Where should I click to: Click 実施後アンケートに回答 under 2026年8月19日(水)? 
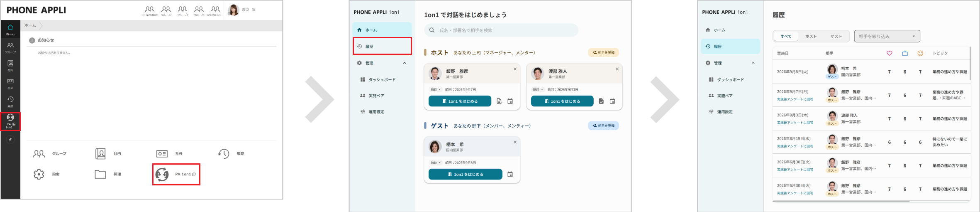[795, 146]
